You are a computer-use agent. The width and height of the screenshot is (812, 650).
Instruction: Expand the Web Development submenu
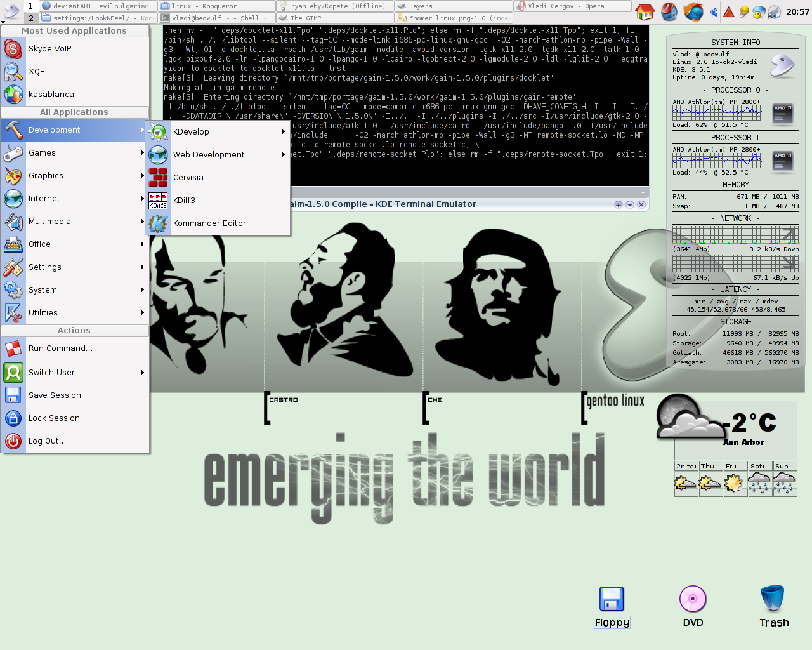(x=218, y=155)
